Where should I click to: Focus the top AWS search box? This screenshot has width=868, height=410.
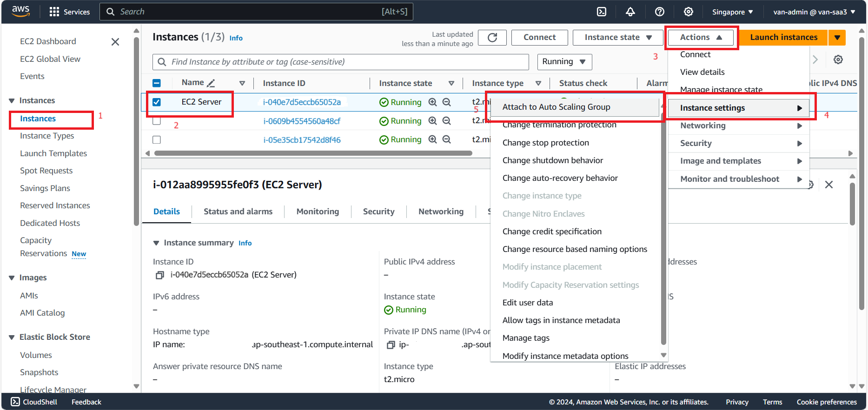(x=256, y=12)
